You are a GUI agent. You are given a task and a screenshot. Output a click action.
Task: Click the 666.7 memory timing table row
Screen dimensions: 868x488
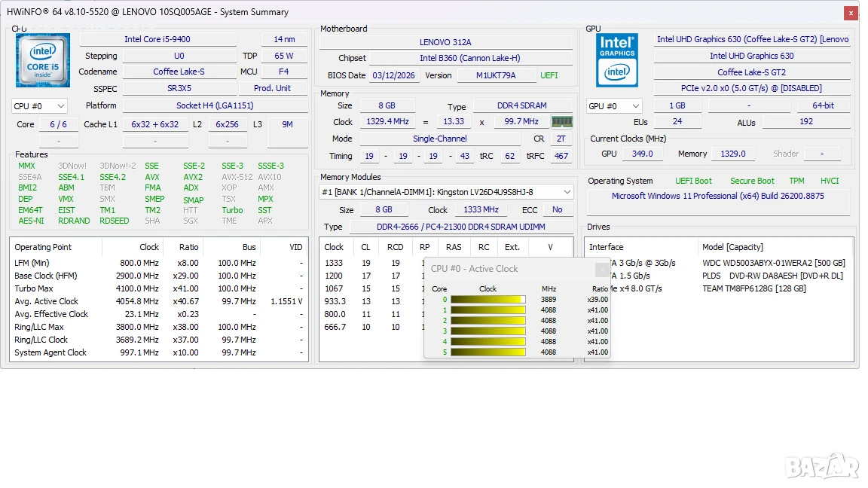[372, 328]
